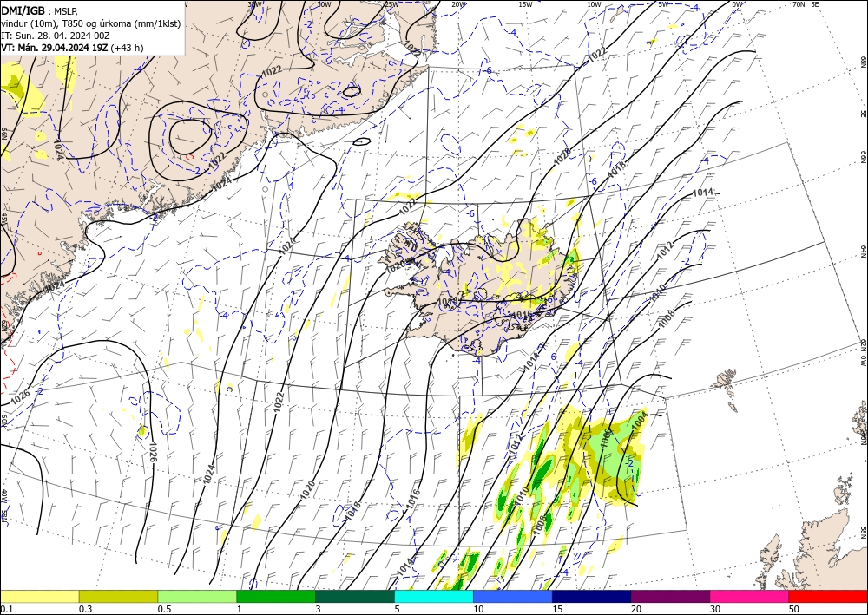Image resolution: width=868 pixels, height=615 pixels.
Task: Click the "40W" label on left edge
Action: [x=3, y=496]
